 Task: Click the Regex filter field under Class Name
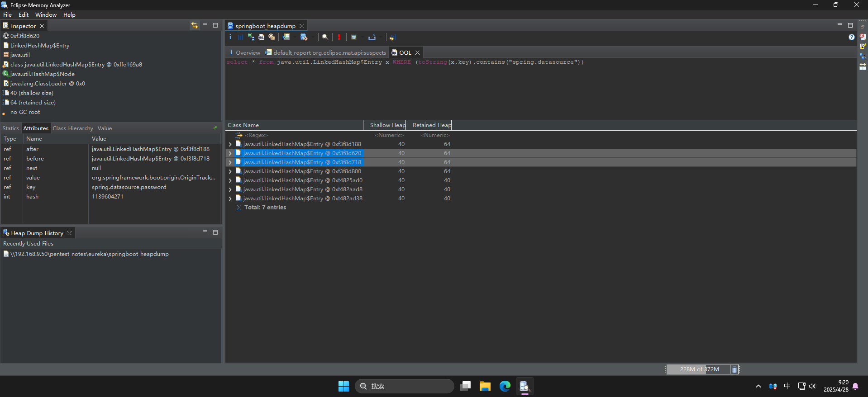point(257,135)
